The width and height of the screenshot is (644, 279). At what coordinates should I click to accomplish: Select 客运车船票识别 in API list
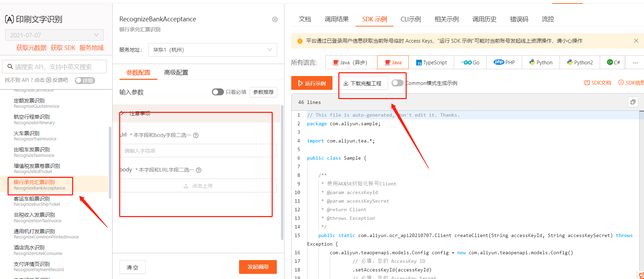37,201
